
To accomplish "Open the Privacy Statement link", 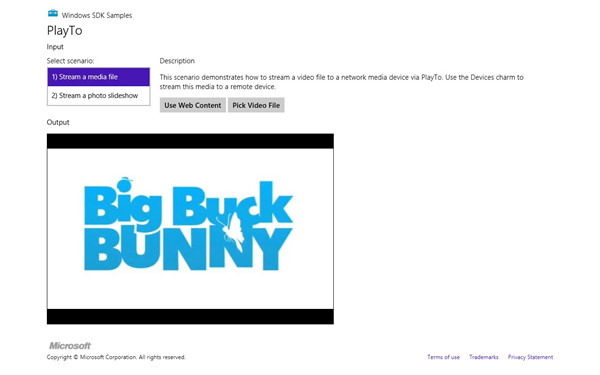I will 530,357.
